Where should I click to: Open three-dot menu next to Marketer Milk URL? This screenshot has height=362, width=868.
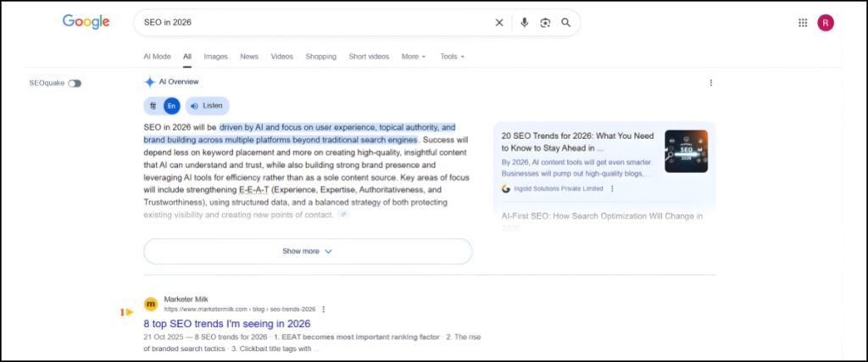[324, 309]
